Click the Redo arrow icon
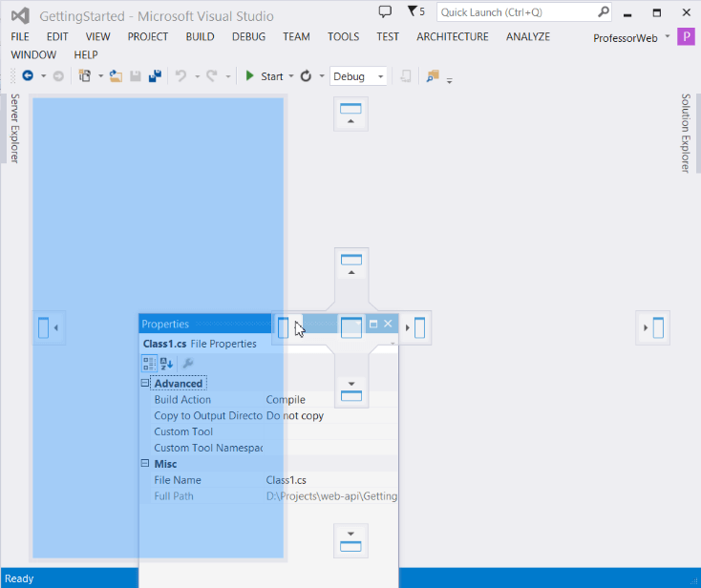The width and height of the screenshot is (701, 588). click(212, 76)
